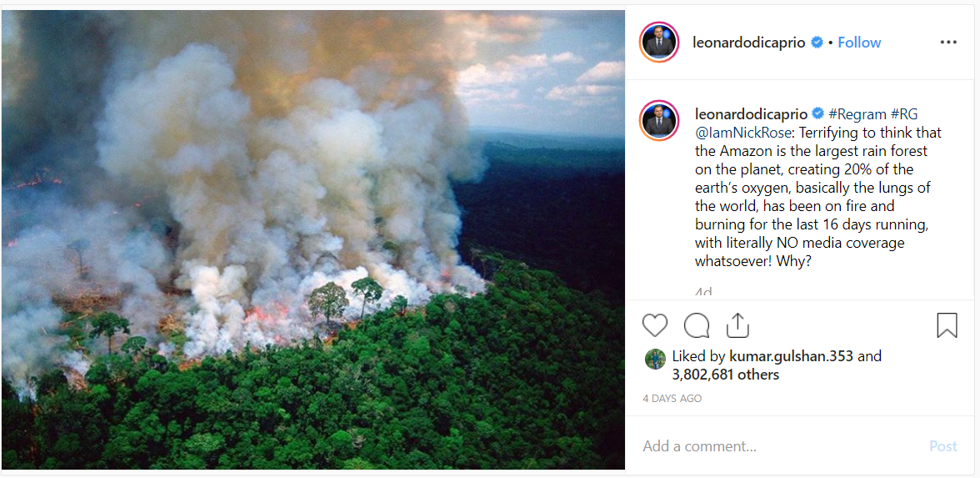Open kumar.gulshan.353 profile from likes
Viewport: 980px width, 478px height.
click(791, 356)
